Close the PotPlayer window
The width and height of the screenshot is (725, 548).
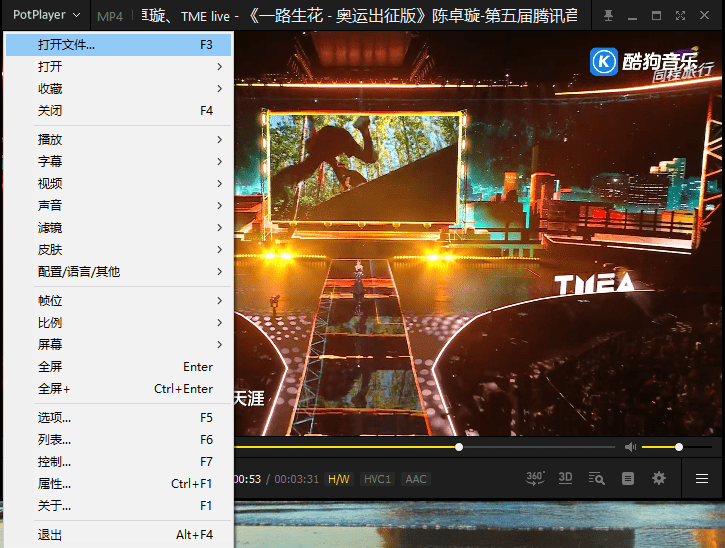pyautogui.click(x=704, y=16)
